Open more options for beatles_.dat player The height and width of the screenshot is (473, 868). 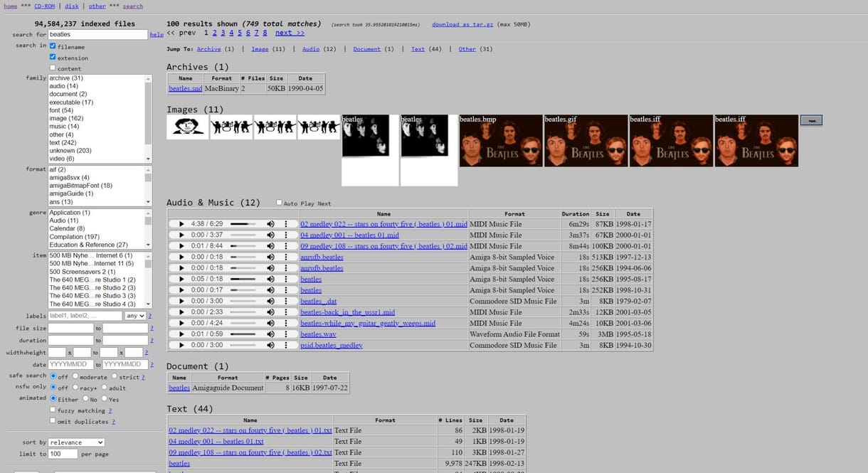tap(286, 301)
